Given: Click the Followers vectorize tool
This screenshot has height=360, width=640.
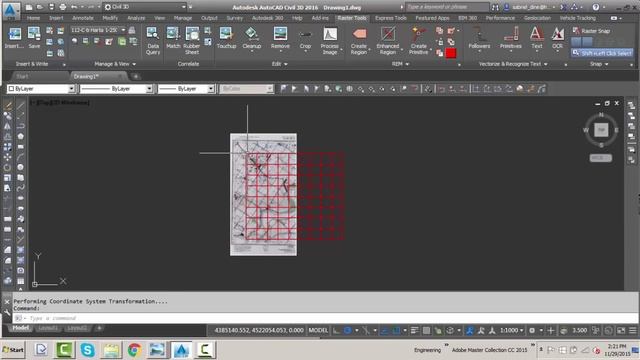Looking at the screenshot, I should click(x=479, y=38).
